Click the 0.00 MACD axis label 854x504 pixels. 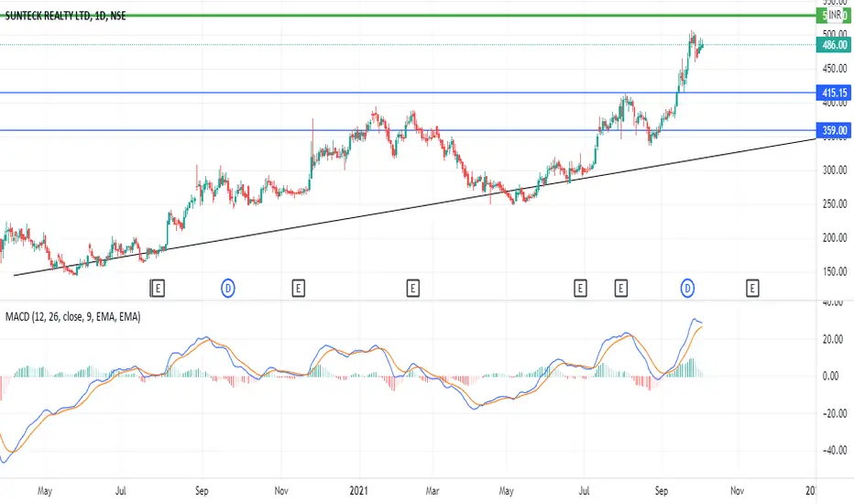[830, 376]
